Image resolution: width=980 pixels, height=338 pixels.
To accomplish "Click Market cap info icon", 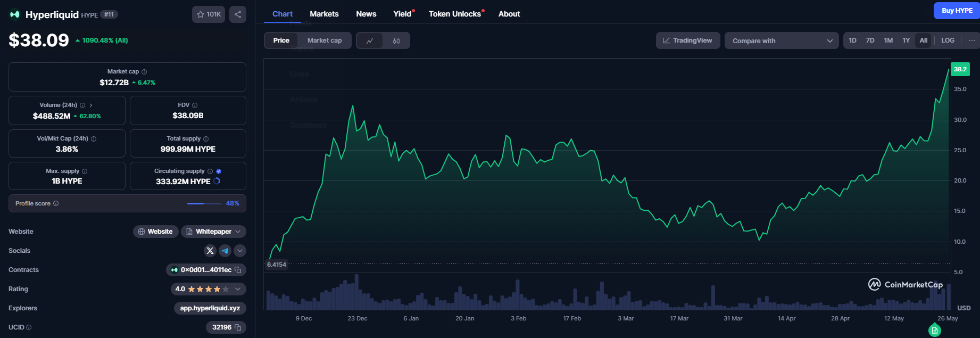I will tap(144, 72).
